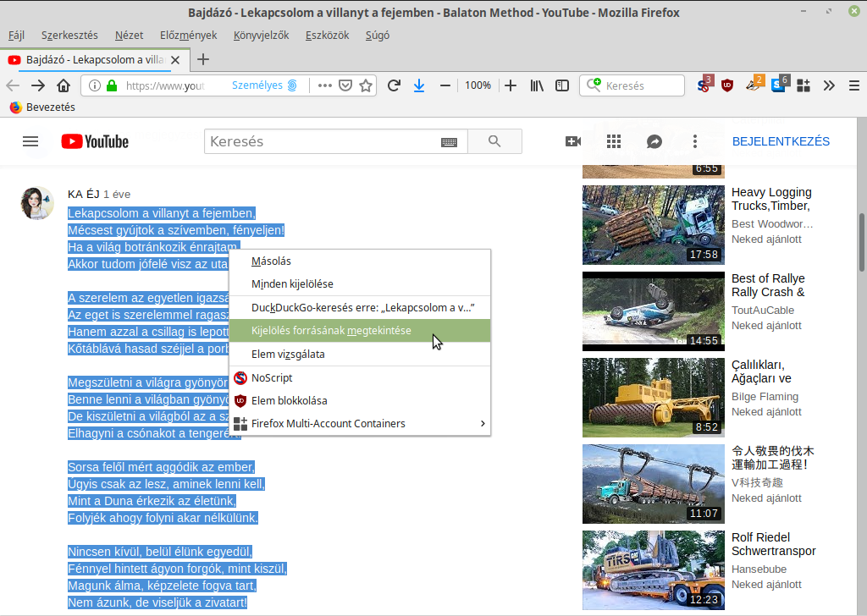Open the Eszközök menu
The width and height of the screenshot is (867, 616).
pos(328,36)
